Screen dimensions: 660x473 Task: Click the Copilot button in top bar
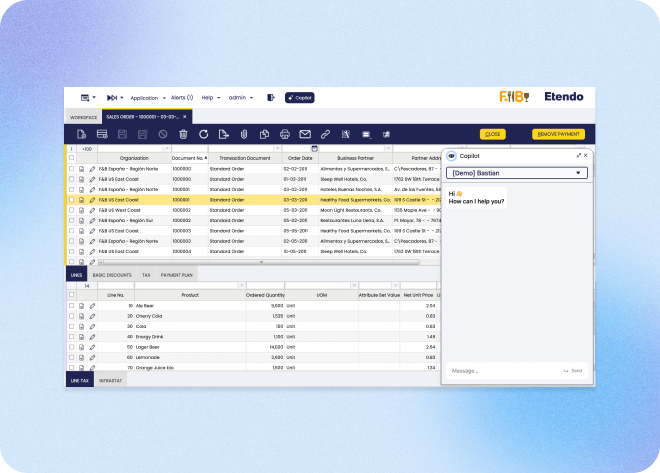pyautogui.click(x=300, y=97)
